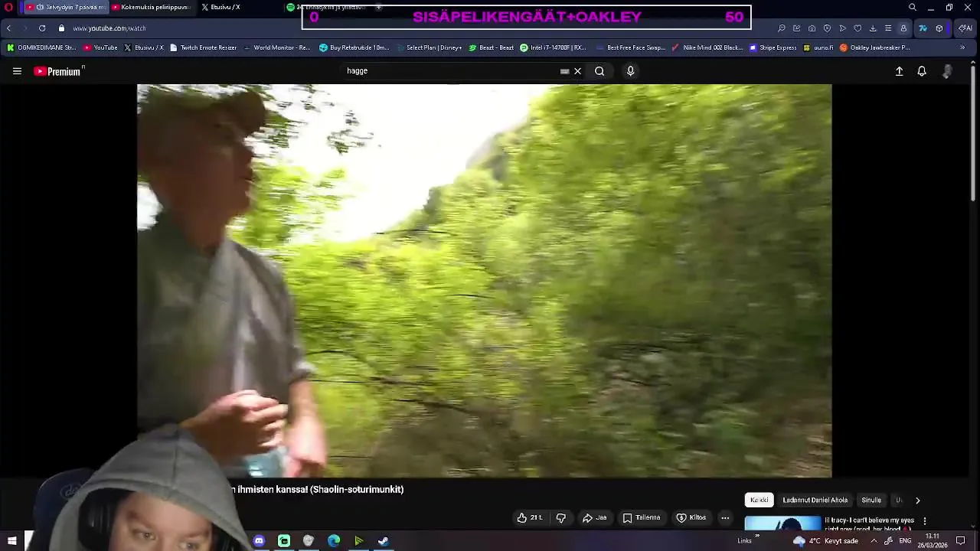
Task: Open the Oakley Jawbreaker bookmark
Action: point(874,47)
